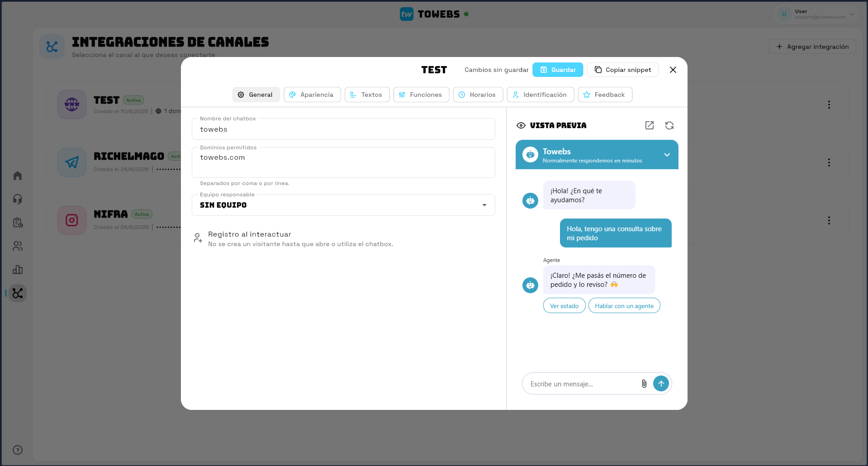Open three-dot menu for RICHELMAGO integration
The width and height of the screenshot is (868, 466).
[829, 162]
